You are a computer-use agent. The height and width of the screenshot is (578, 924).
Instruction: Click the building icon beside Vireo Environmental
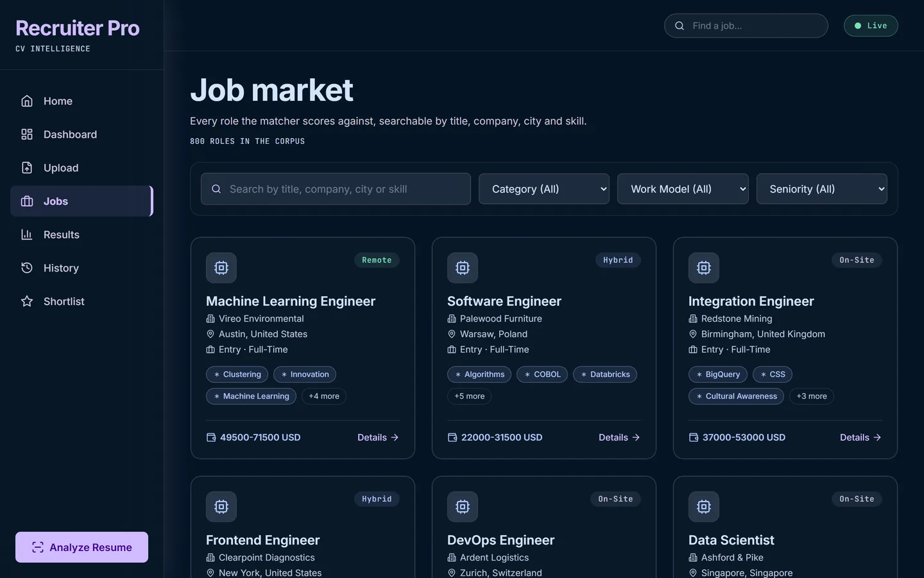pos(210,319)
